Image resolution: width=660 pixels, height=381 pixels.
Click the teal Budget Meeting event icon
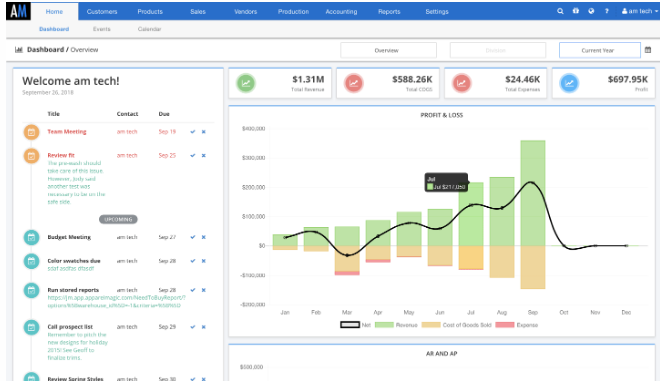pyautogui.click(x=31, y=237)
